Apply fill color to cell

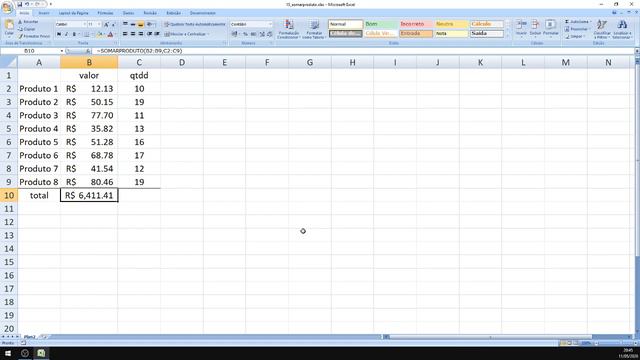point(99,34)
